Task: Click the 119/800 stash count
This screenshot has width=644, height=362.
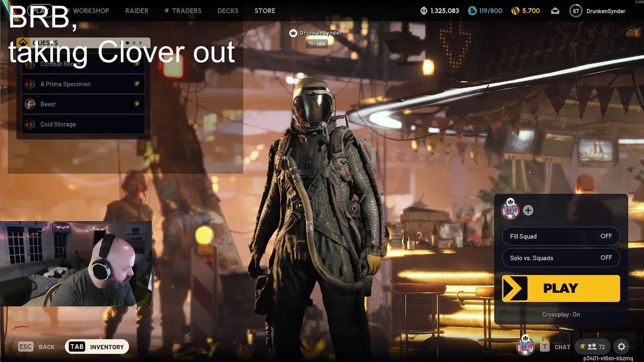Action: (491, 11)
